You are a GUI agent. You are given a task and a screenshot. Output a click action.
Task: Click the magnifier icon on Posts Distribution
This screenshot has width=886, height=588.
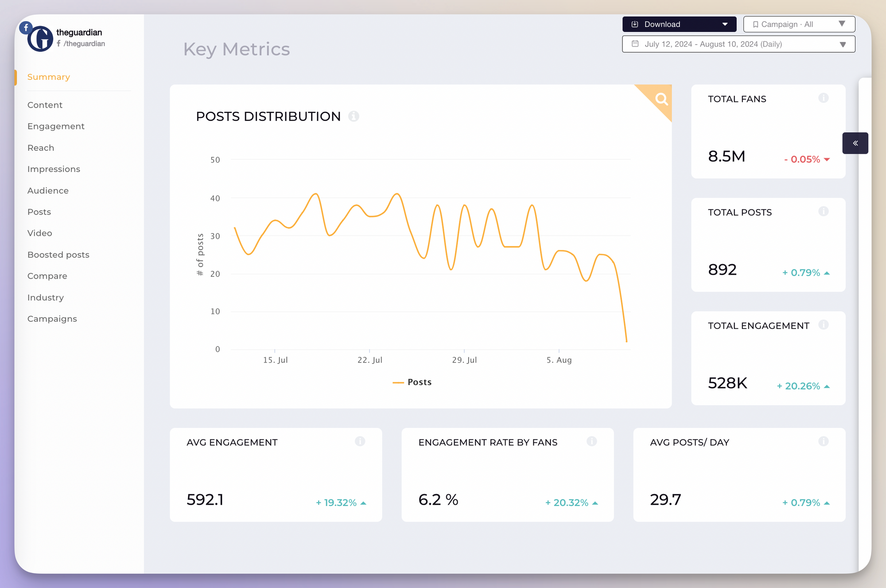click(661, 99)
